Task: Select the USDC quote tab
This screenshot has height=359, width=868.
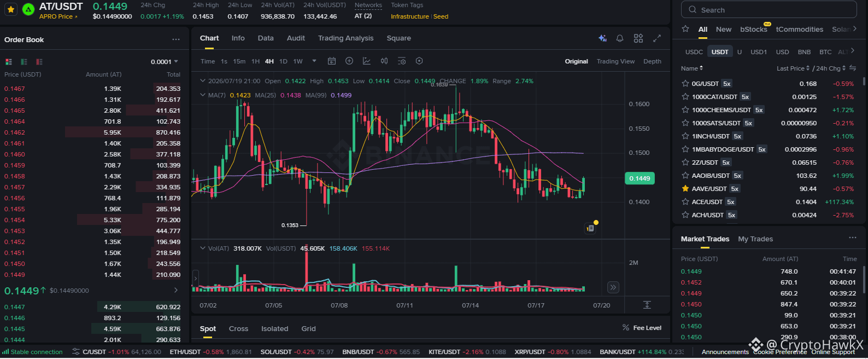Action: click(x=694, y=52)
